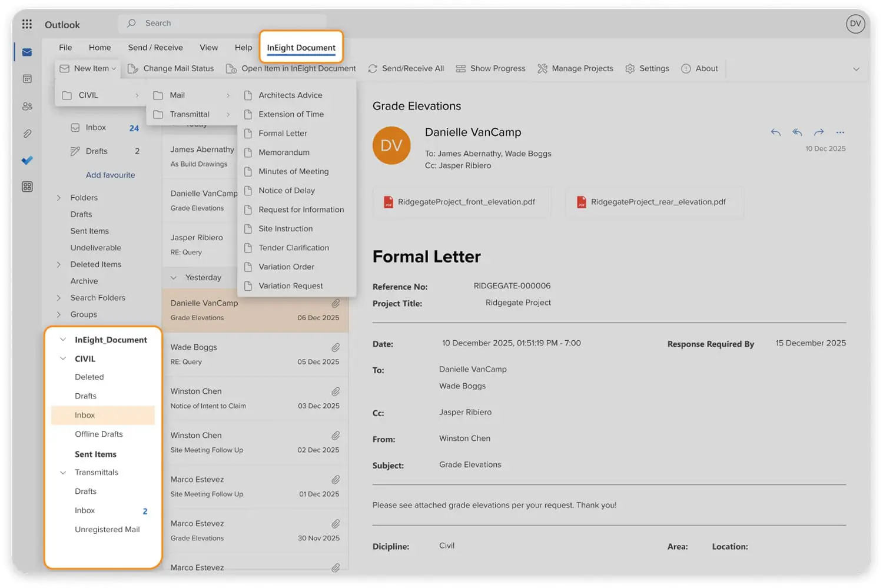Expand the ribbon options chevron at far right
This screenshot has width=883, height=588.
pos(856,69)
